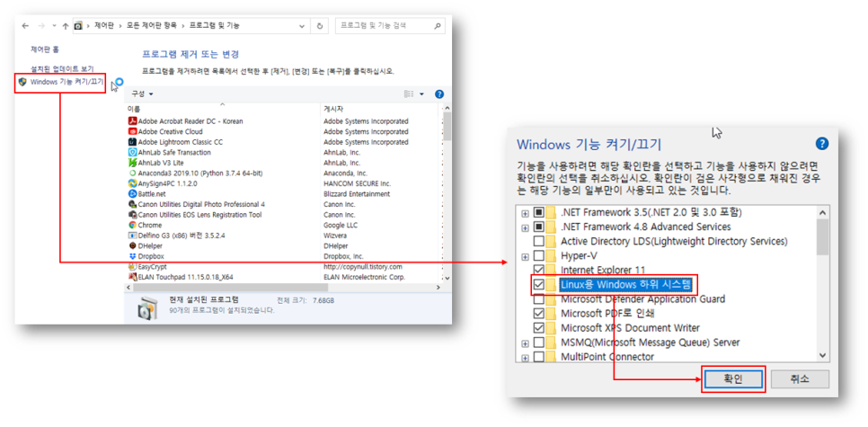The image size is (868, 427).
Task: Toggle Microsoft PDF로 인쇄 checkbox
Action: tap(538, 314)
